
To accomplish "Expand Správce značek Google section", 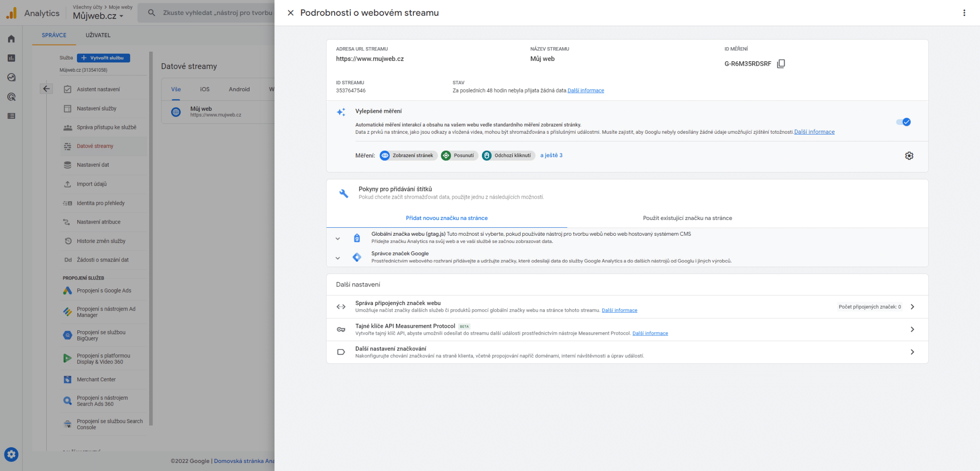I will pos(337,258).
